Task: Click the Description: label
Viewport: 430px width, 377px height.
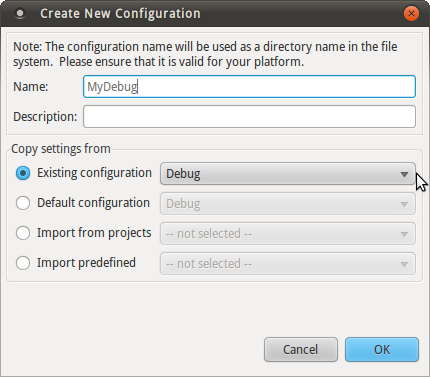Action: pyautogui.click(x=45, y=117)
